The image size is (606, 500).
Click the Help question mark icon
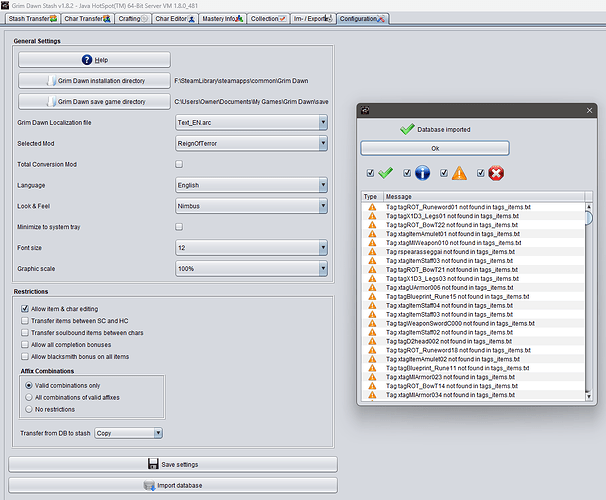pos(87,60)
